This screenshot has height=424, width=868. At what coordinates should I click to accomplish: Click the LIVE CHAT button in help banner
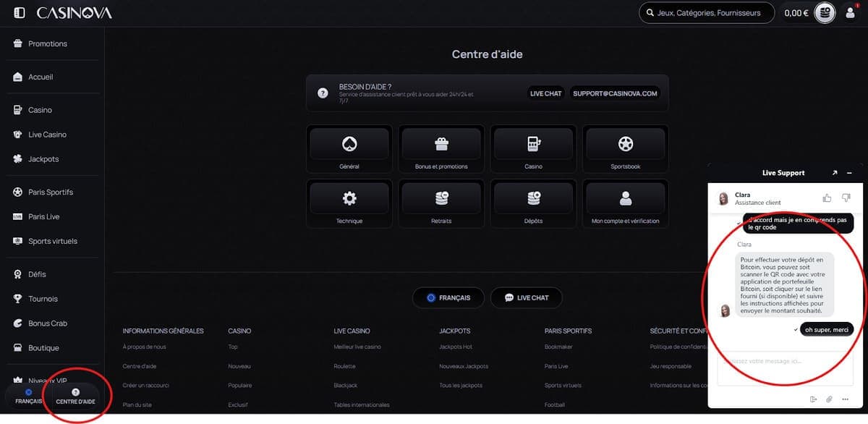click(545, 93)
